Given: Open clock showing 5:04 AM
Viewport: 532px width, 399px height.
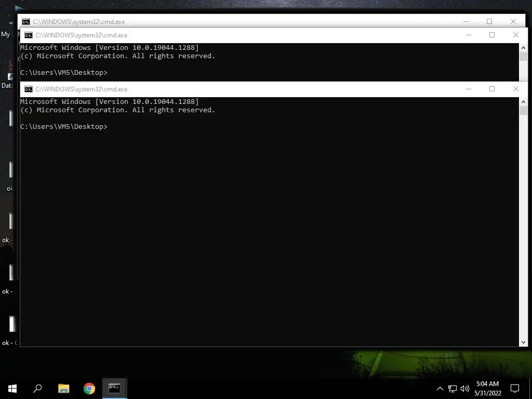Looking at the screenshot, I should tap(487, 384).
